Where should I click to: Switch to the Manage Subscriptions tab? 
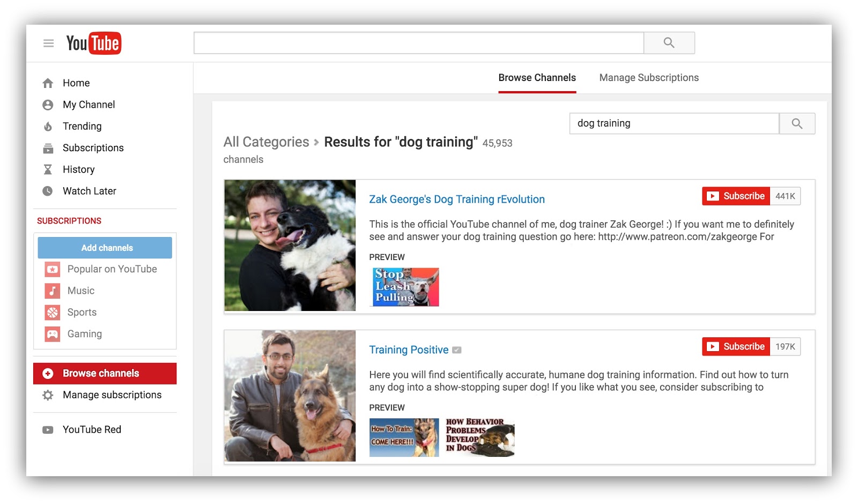point(649,78)
